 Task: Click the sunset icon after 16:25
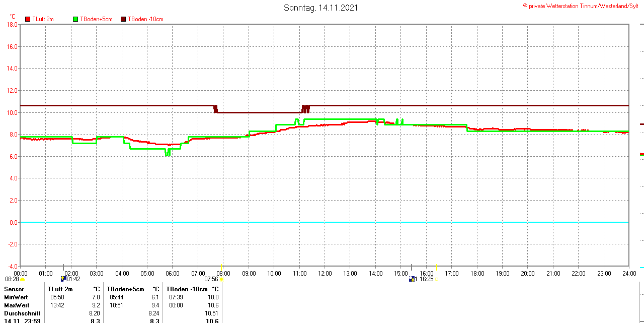(x=437, y=279)
